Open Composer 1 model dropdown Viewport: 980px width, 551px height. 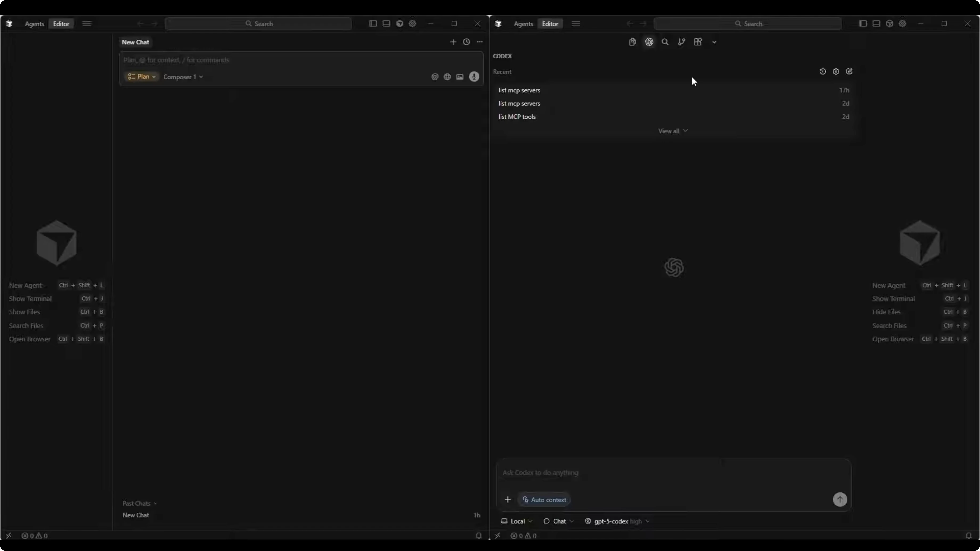click(183, 77)
